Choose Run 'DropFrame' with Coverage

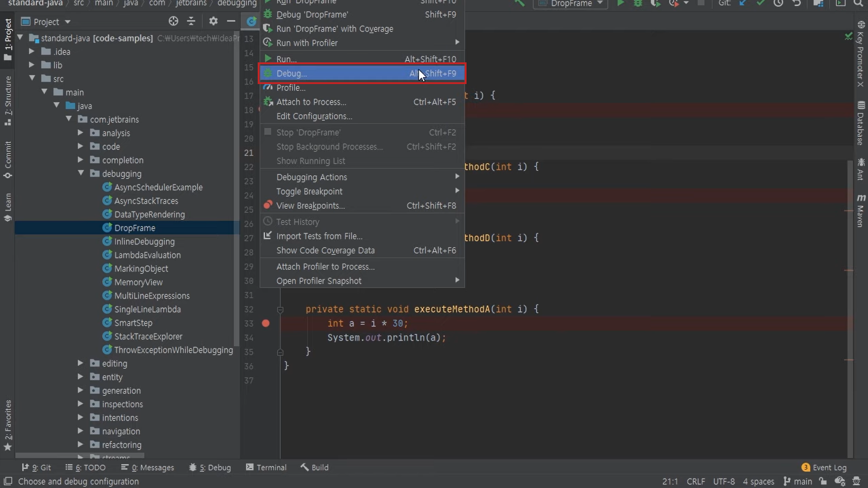362,29
